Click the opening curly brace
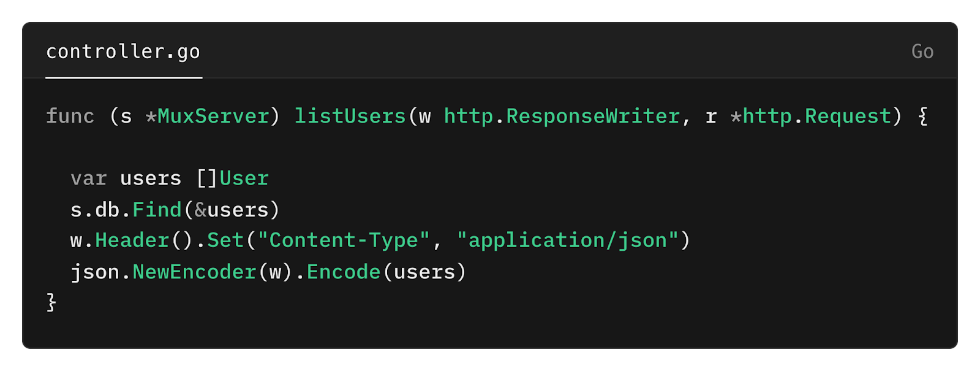980x371 pixels. (x=922, y=116)
